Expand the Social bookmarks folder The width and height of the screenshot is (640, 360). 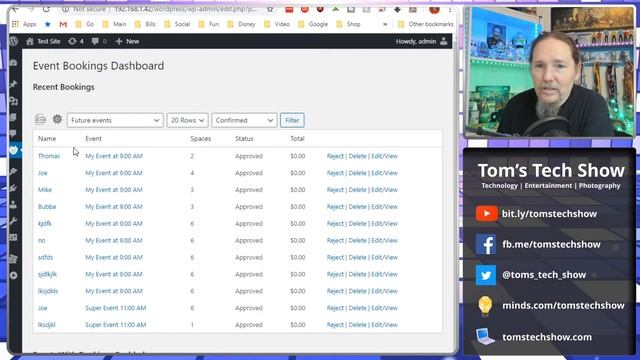coord(177,24)
